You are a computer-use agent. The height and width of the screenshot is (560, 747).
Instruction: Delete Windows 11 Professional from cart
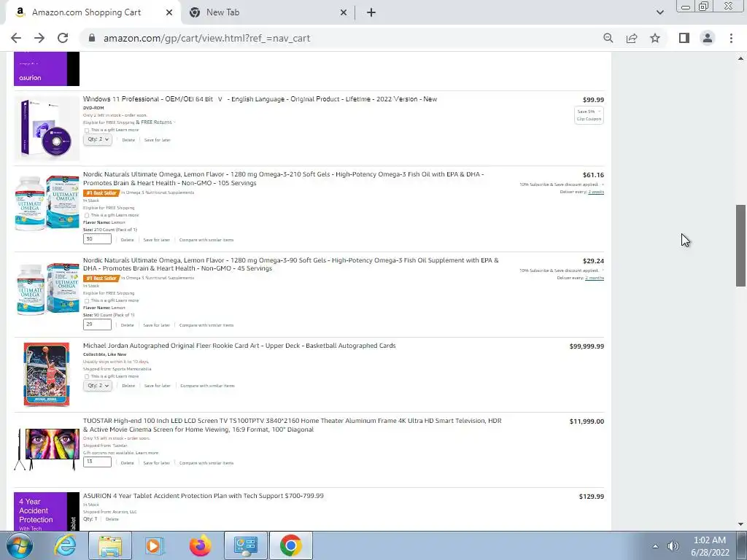click(128, 140)
